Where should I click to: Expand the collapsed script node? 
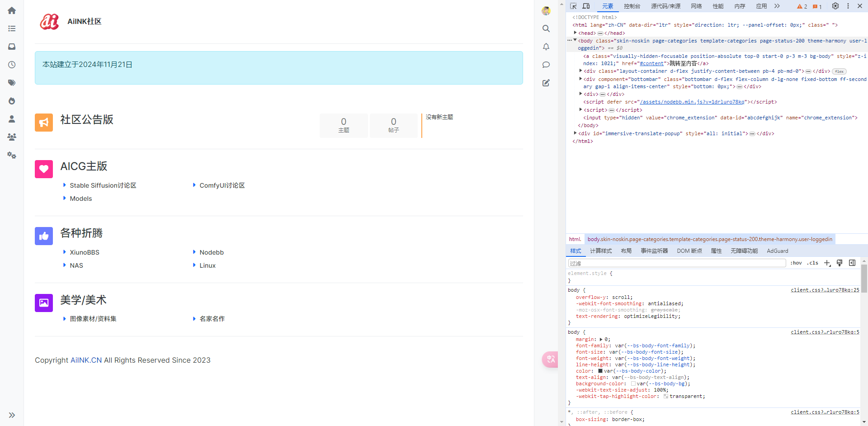click(580, 109)
